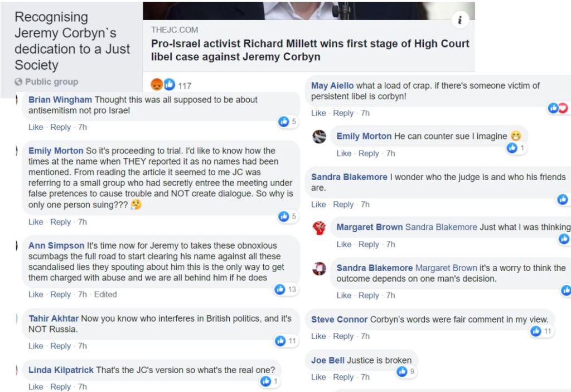Click Emily Morton's profile avatar in reply

(x=319, y=137)
